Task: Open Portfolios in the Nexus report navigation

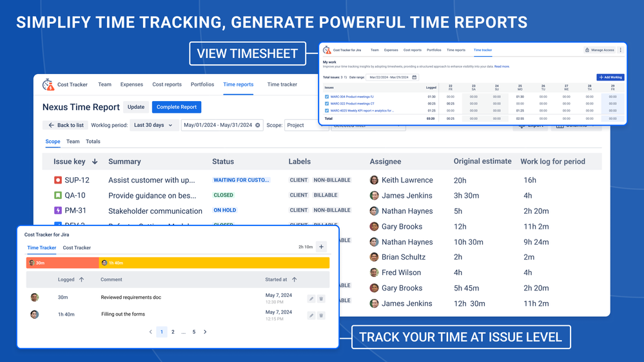Action: 202,84
